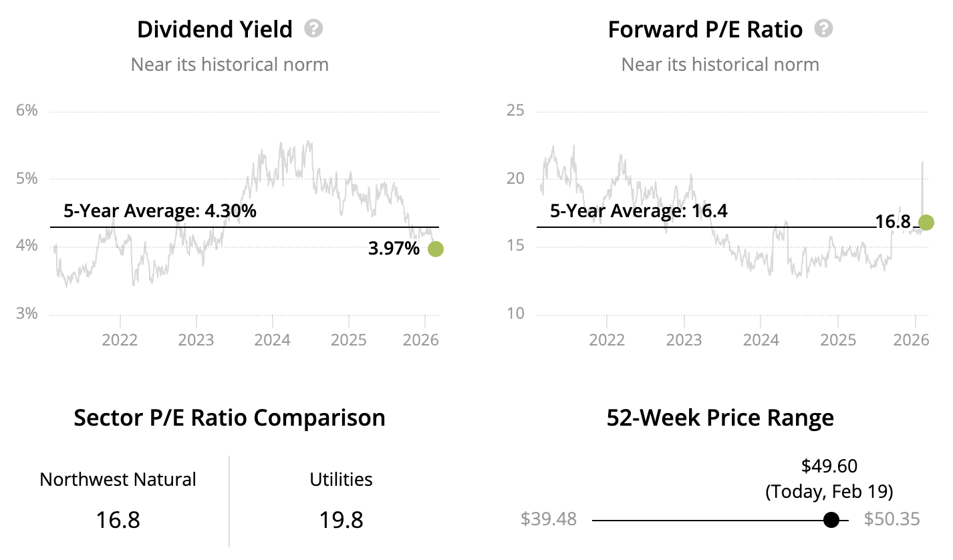953x560 pixels.
Task: Select the 5-Year Average: 4.30% label
Action: click(160, 211)
